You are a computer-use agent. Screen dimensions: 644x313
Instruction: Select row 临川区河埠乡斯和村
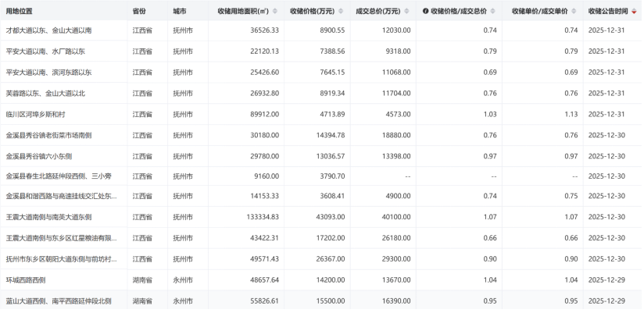tap(322, 114)
